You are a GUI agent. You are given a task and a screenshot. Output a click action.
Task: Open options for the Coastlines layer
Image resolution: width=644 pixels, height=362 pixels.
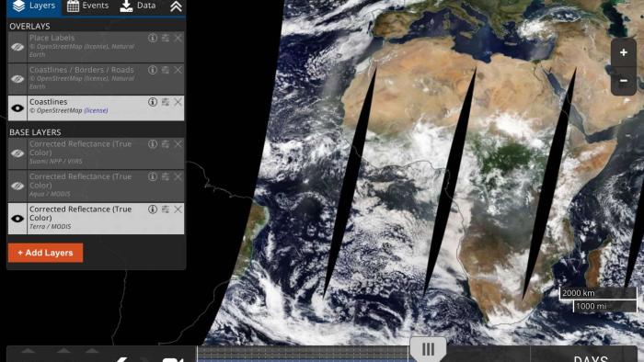tap(165, 102)
